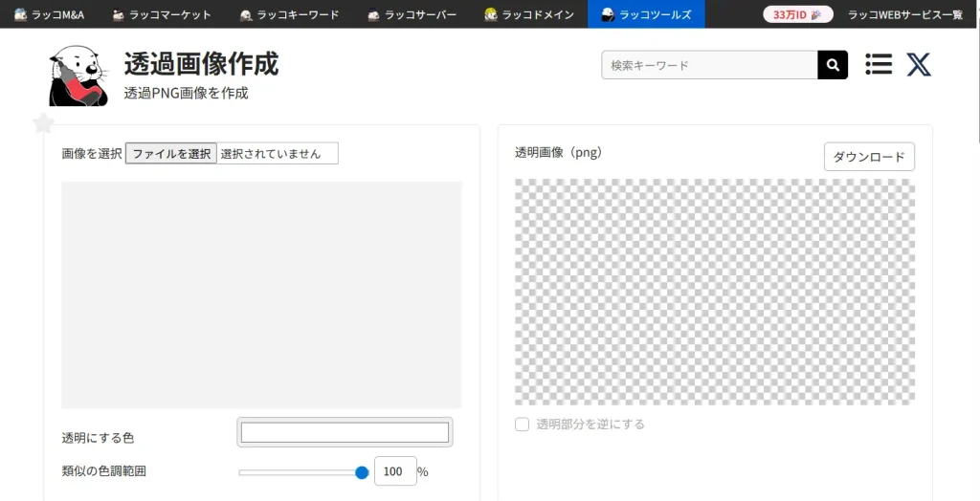Open ラッコマーケット in top navigation
Screen dimensions: 980x501
coord(161,14)
